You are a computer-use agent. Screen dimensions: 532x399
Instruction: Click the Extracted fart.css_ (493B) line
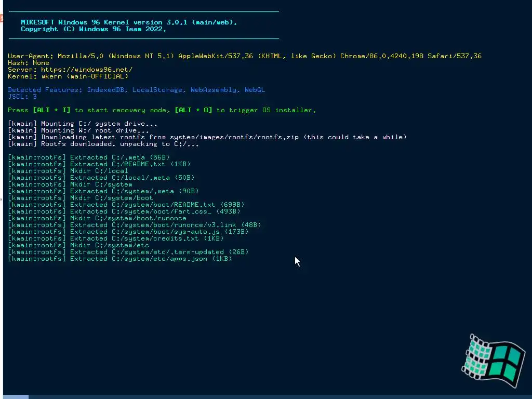[x=124, y=212]
